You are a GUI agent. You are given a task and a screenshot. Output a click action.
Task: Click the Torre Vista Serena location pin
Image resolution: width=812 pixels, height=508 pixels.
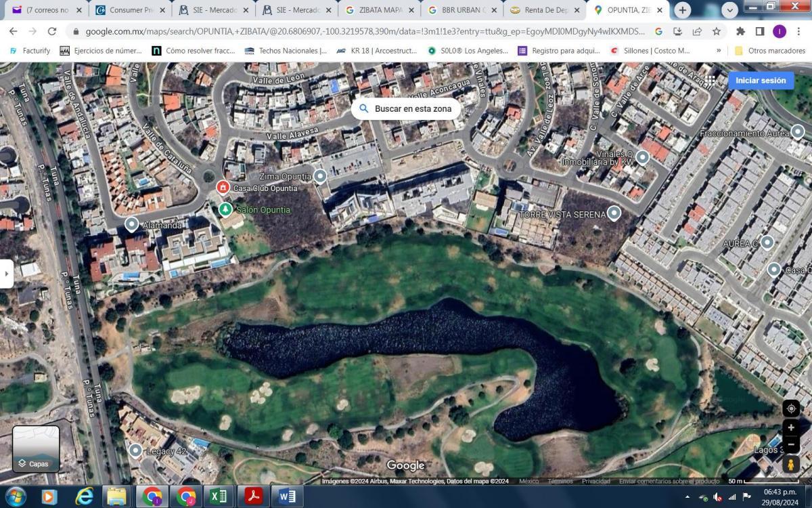[614, 213]
